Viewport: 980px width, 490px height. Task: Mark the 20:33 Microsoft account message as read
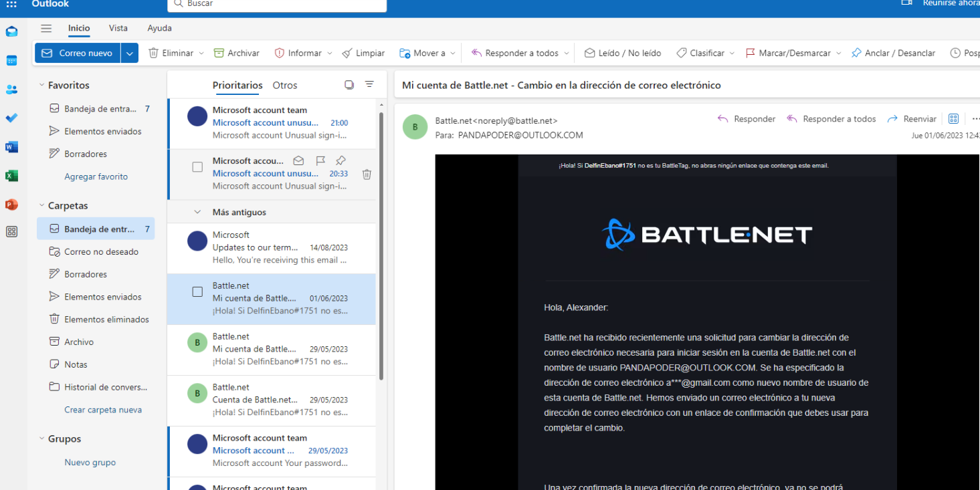click(298, 160)
